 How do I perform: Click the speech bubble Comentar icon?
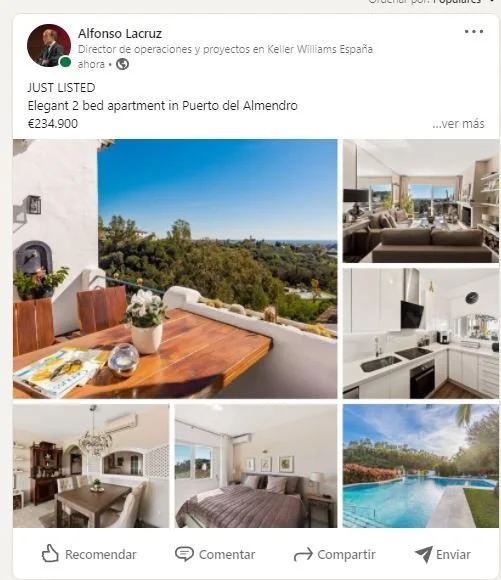click(x=184, y=554)
